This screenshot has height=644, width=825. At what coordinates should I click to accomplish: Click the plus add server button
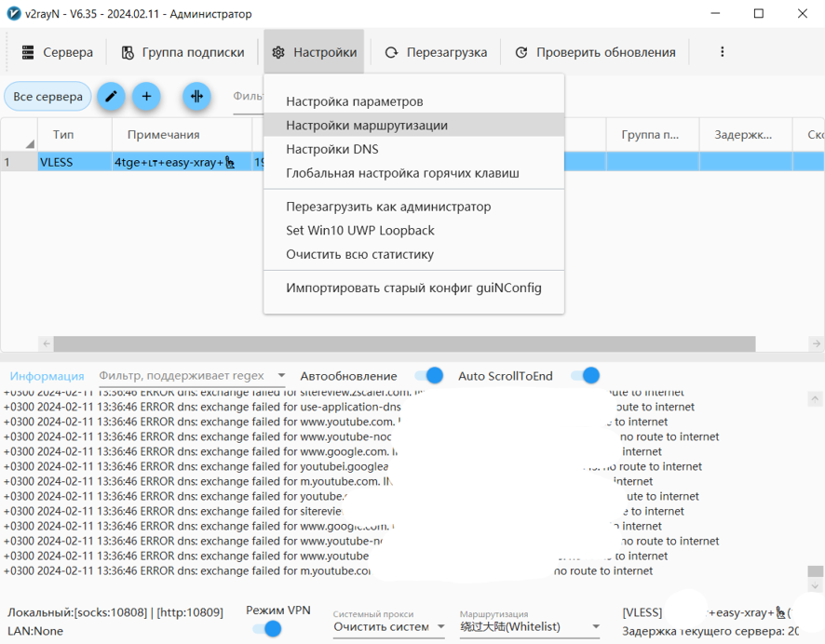coord(146,96)
